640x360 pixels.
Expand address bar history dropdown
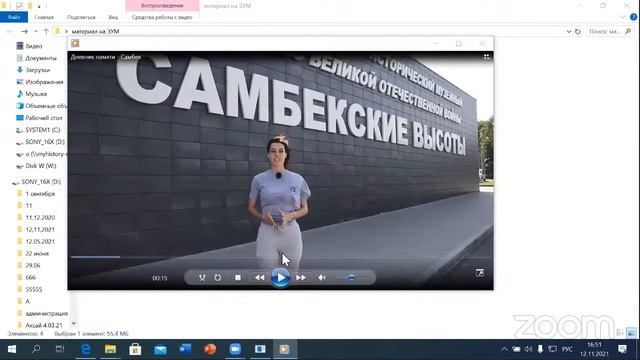point(569,31)
